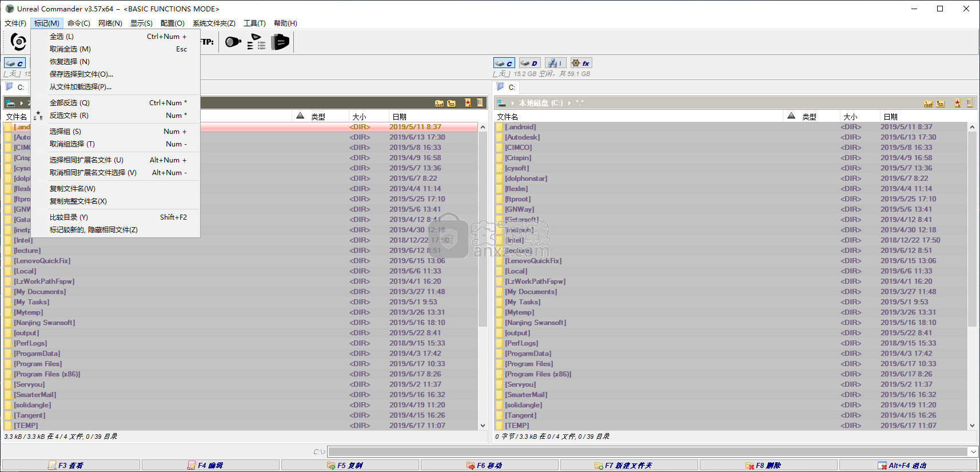This screenshot has width=980, height=472.
Task: Sort right panel by 大小 column
Action: [859, 116]
